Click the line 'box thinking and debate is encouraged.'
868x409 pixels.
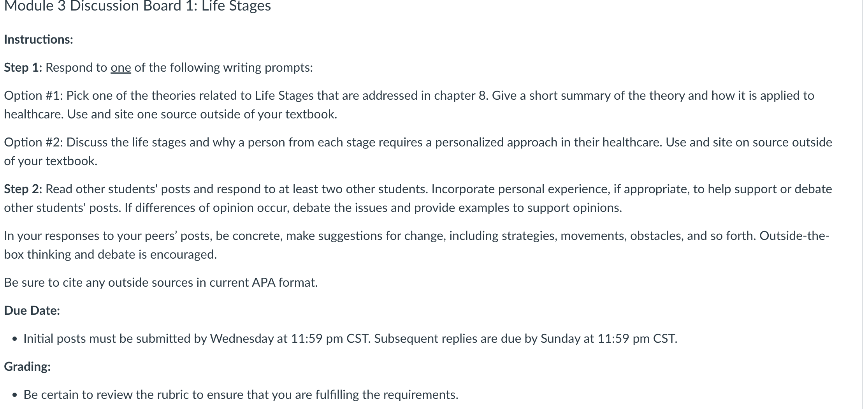tap(111, 255)
